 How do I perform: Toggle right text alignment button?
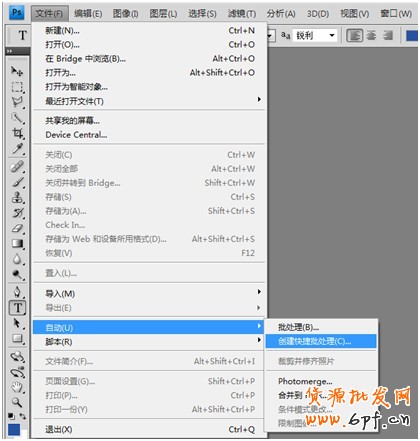(388, 35)
